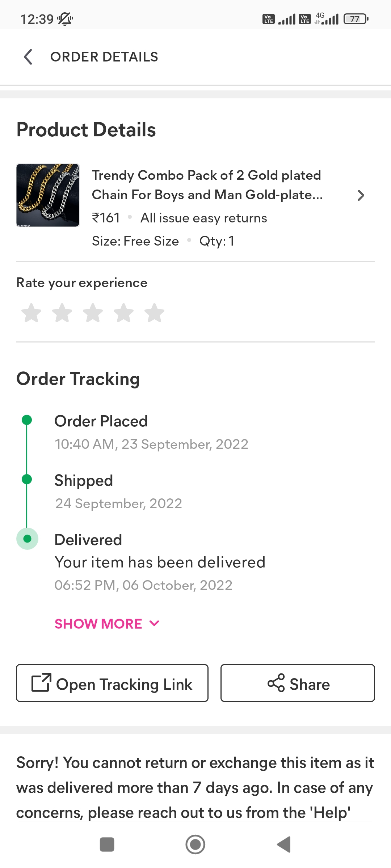Rate experience four stars

point(124,313)
